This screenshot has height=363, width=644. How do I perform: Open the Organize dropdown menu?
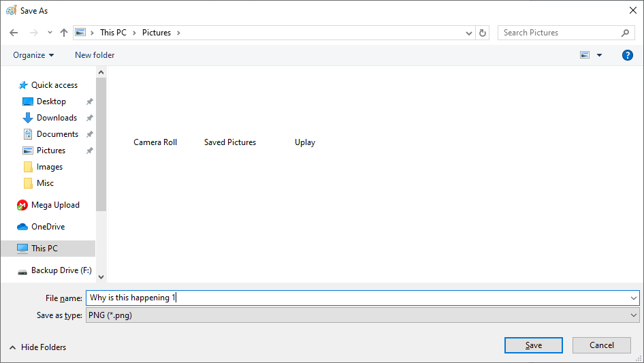(33, 55)
